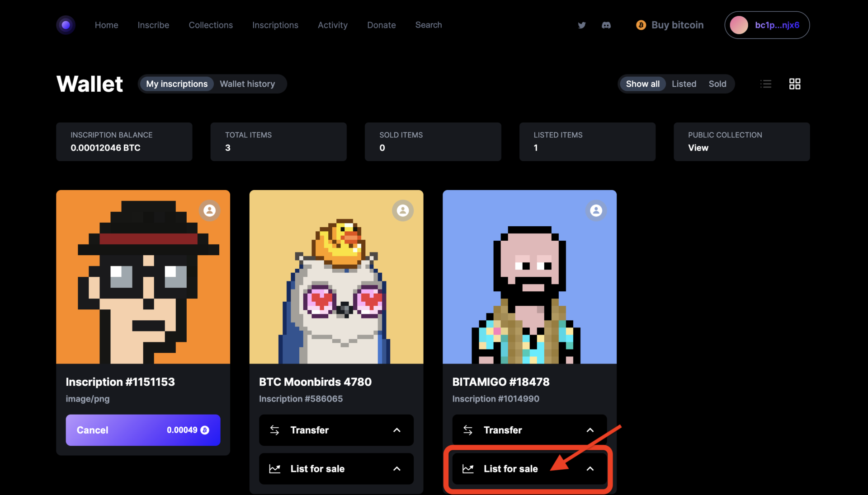Click transfer arrows icon on BITAMIGO card
The image size is (868, 495).
(x=468, y=430)
